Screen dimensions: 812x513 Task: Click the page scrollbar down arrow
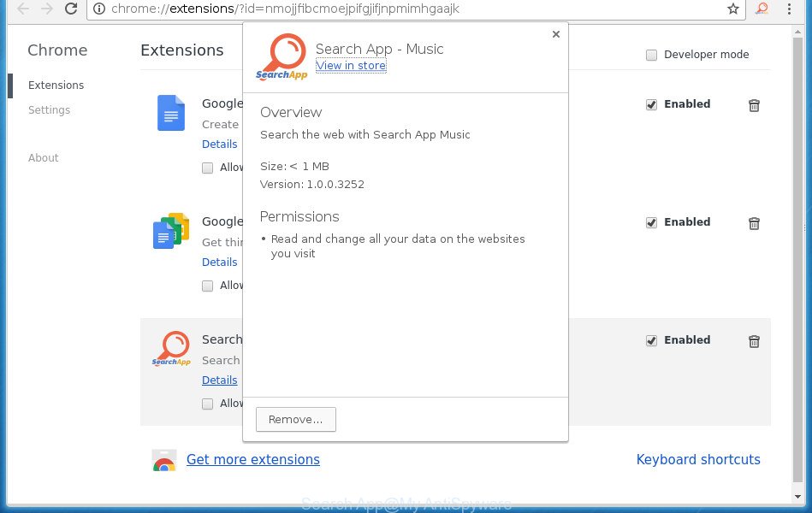(798, 497)
